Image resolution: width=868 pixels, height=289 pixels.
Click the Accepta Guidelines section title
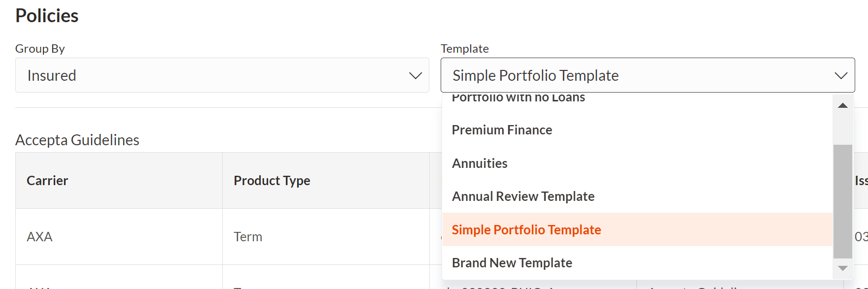click(77, 140)
